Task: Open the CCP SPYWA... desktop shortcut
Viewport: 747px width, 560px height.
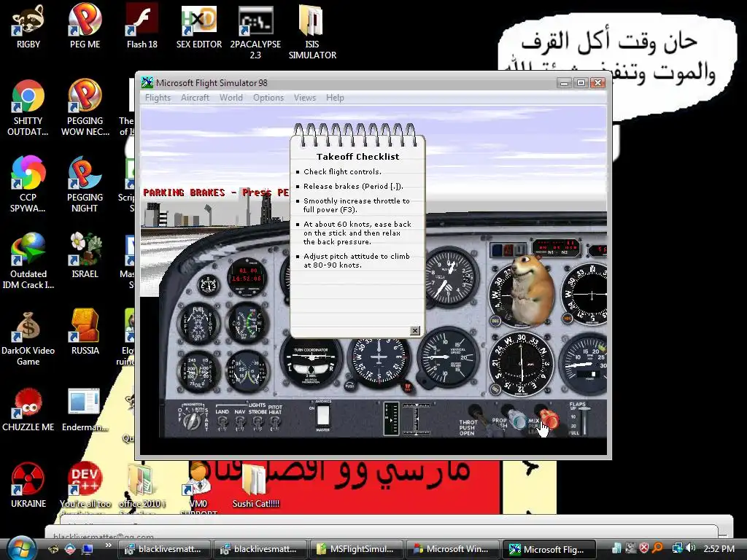Action: pyautogui.click(x=28, y=184)
